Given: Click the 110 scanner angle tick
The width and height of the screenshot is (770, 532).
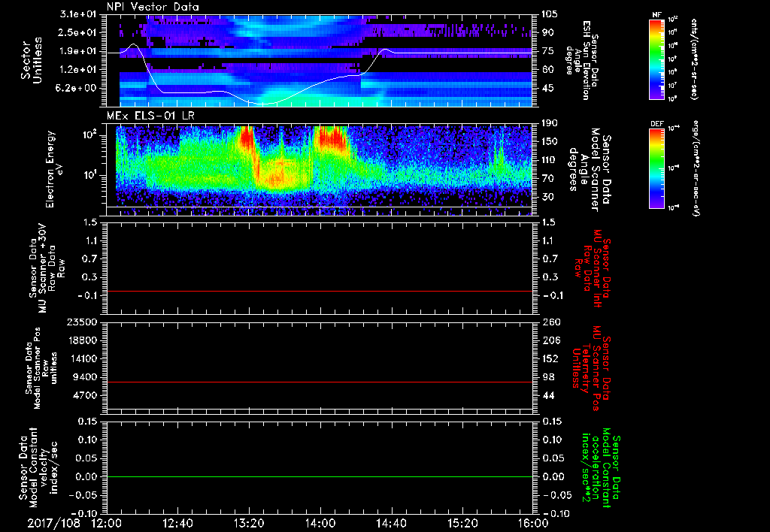Looking at the screenshot, I should (550, 160).
